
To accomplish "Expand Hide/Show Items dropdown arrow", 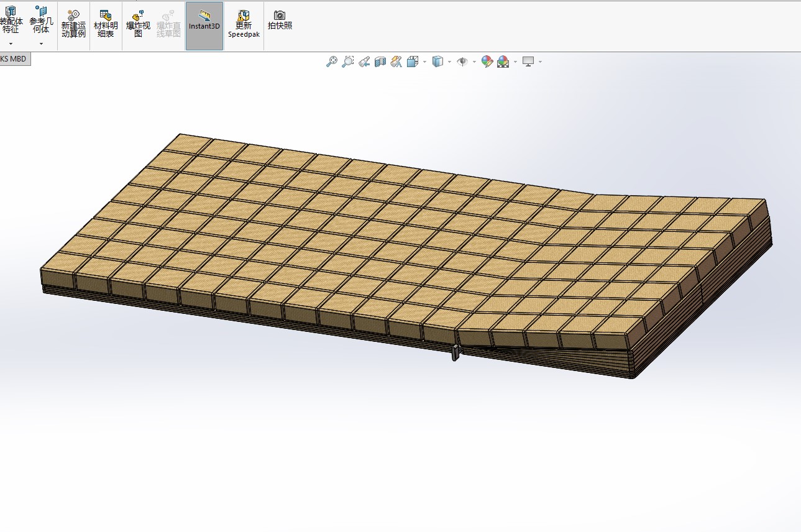I will click(474, 62).
